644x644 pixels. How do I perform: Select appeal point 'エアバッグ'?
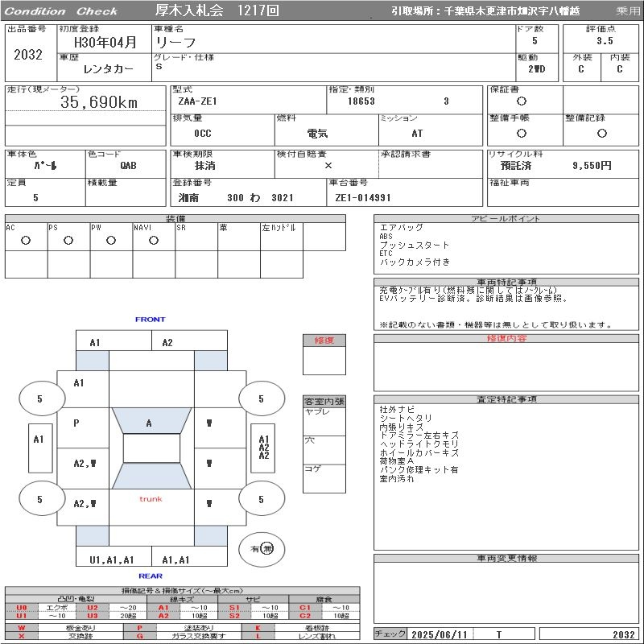pos(401,228)
